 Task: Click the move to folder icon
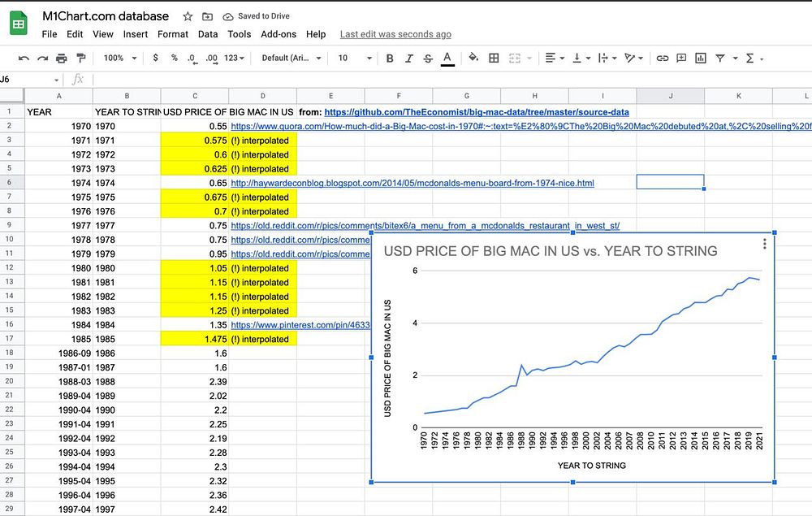(x=207, y=16)
